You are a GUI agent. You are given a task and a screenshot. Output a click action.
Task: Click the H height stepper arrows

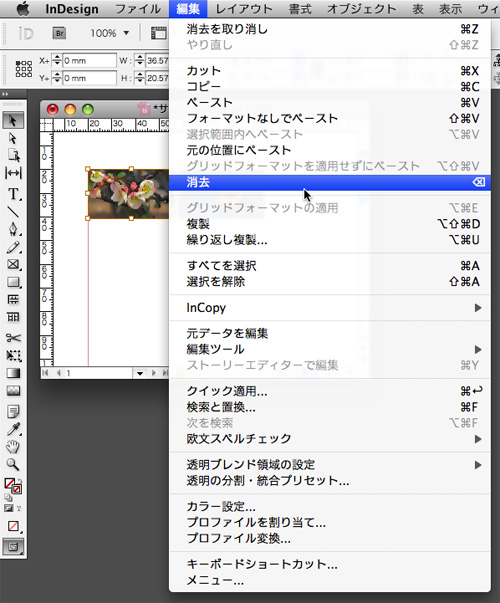[140, 78]
